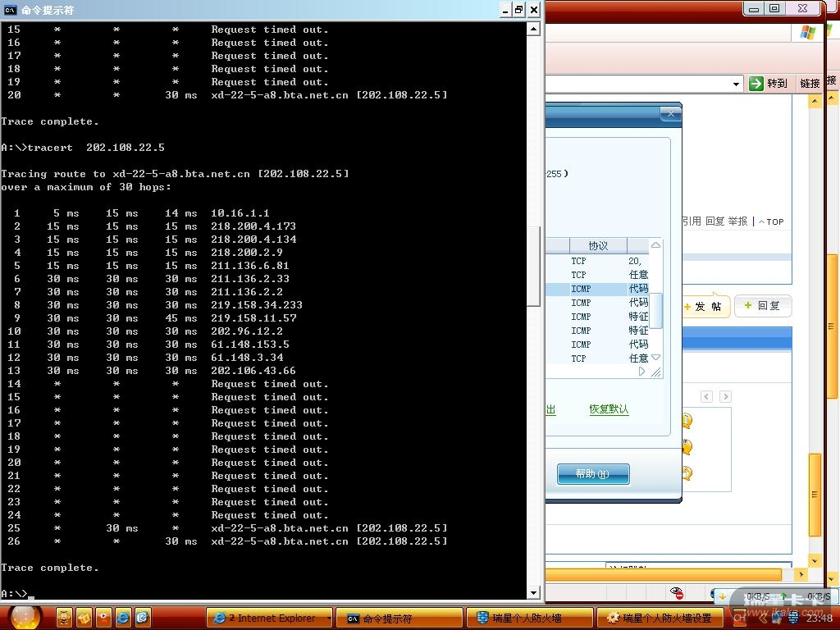Click the command prompt scrollbar thumb

pyautogui.click(x=533, y=267)
